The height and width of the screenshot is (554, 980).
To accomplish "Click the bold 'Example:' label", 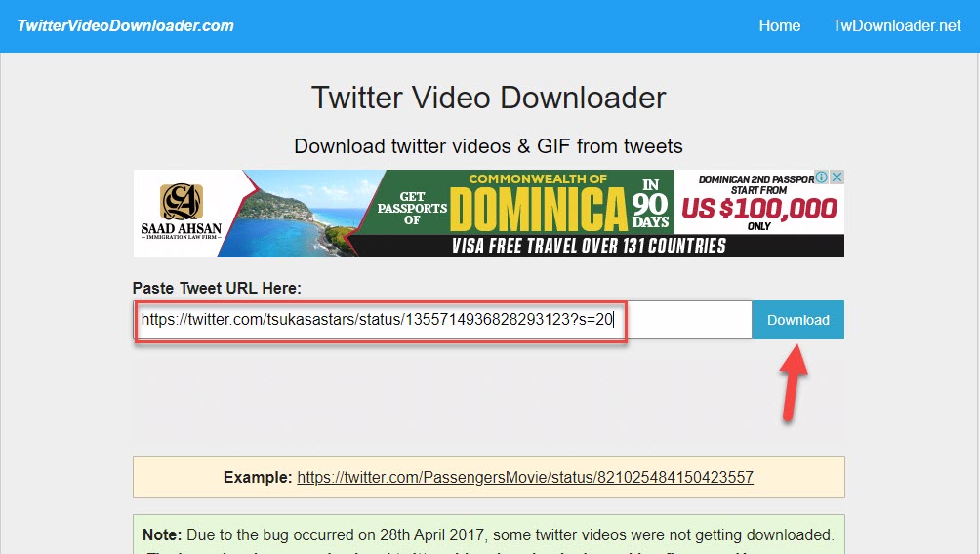I will pos(258,477).
